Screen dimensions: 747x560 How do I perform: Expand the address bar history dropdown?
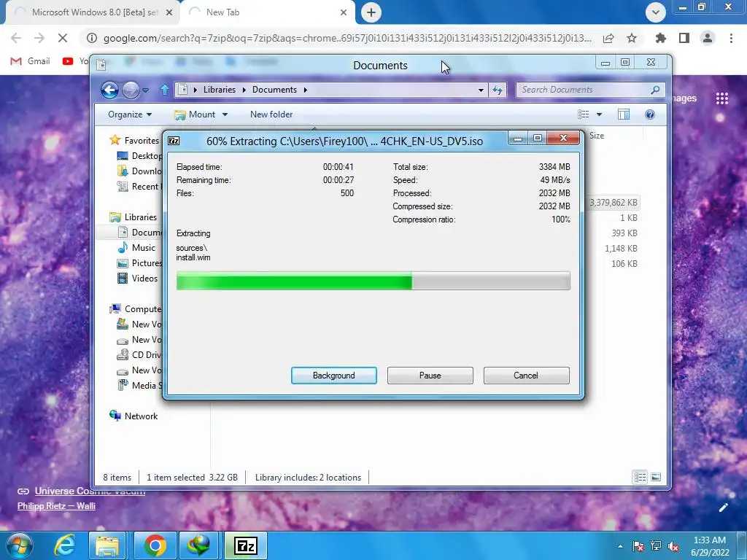(x=481, y=90)
